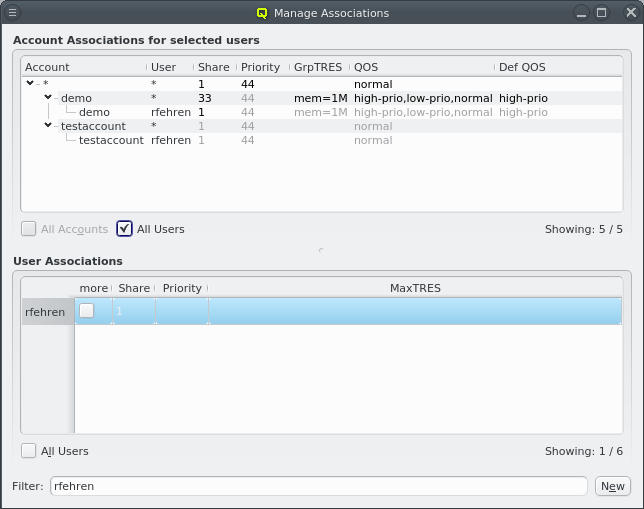Click the Priority cell in rfehren user row
Image resolution: width=644 pixels, height=509 pixels.
182,311
